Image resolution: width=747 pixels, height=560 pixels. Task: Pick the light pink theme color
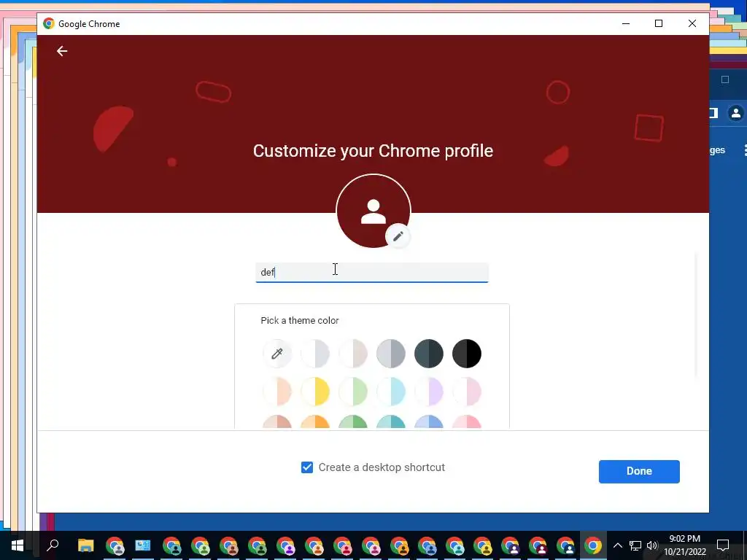[x=467, y=392]
